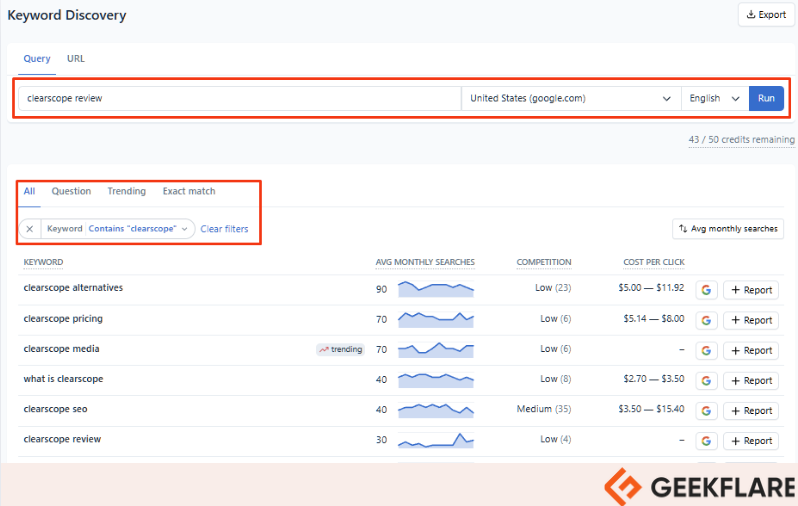Click the trend chart for clearscope review
Image resolution: width=798 pixels, height=506 pixels.
pos(436,440)
